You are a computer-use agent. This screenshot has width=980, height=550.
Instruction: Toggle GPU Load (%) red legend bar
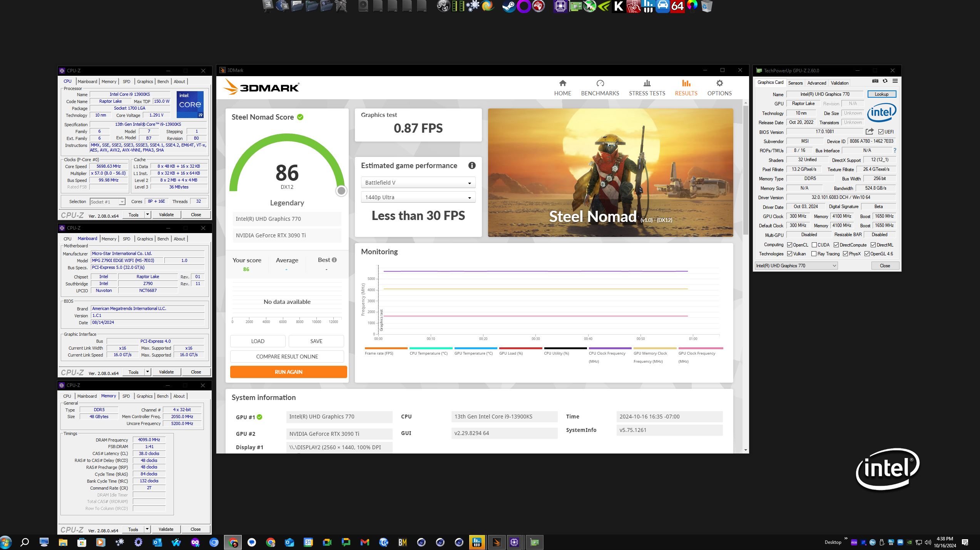click(520, 348)
